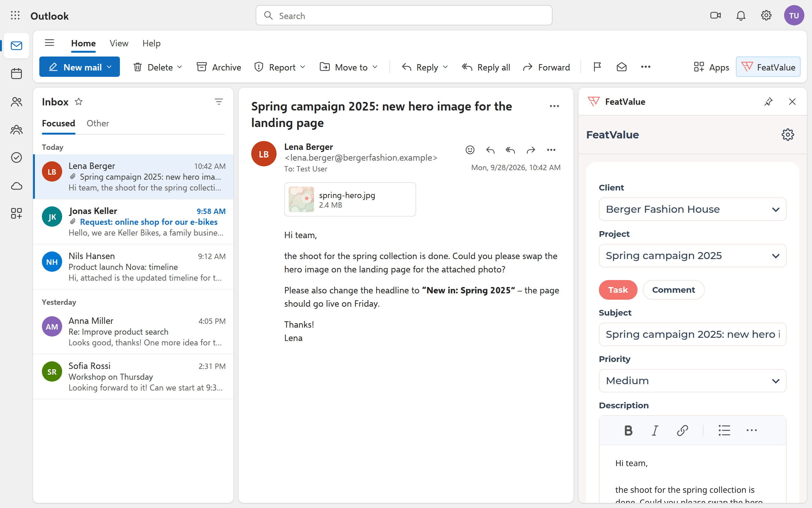The image size is (812, 508).
Task: Click reply arrow in message header
Action: point(490,150)
